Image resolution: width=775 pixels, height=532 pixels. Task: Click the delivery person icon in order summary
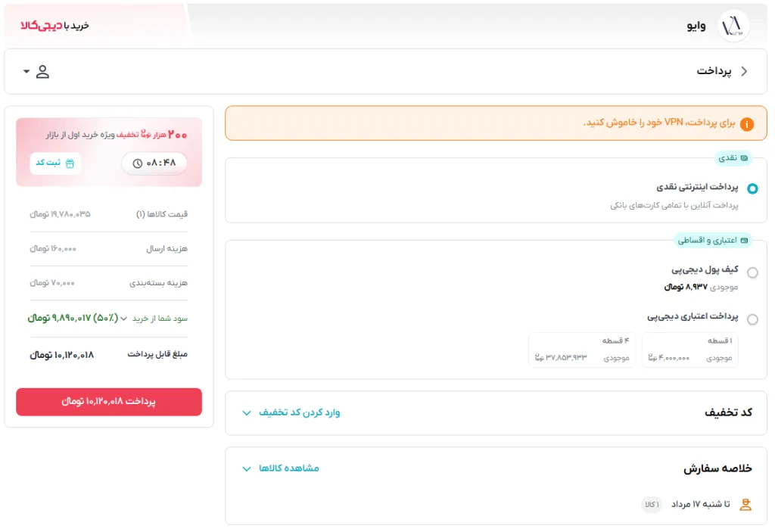(745, 504)
